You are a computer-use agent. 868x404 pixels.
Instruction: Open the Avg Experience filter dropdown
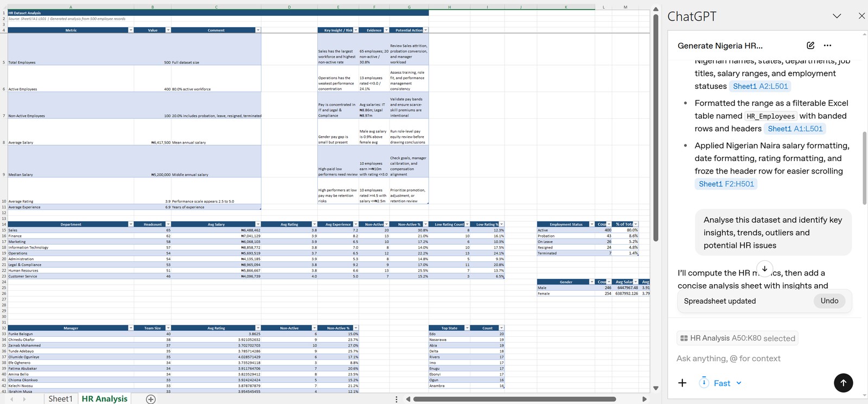(356, 224)
